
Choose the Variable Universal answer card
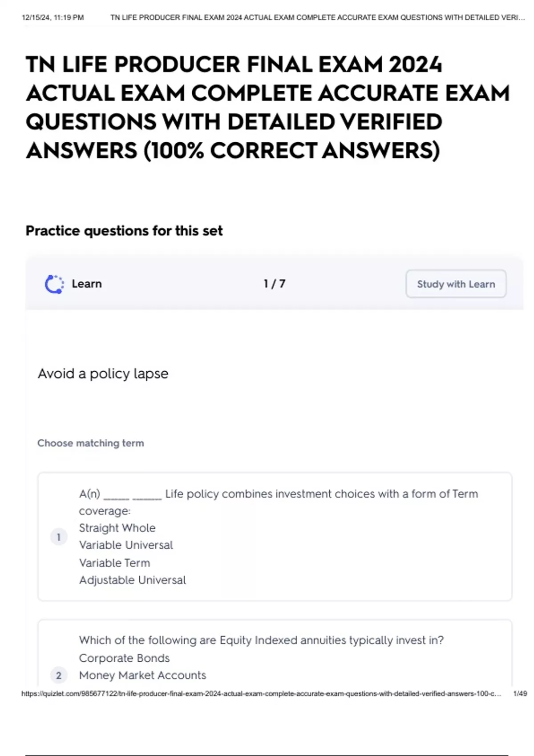click(x=275, y=537)
